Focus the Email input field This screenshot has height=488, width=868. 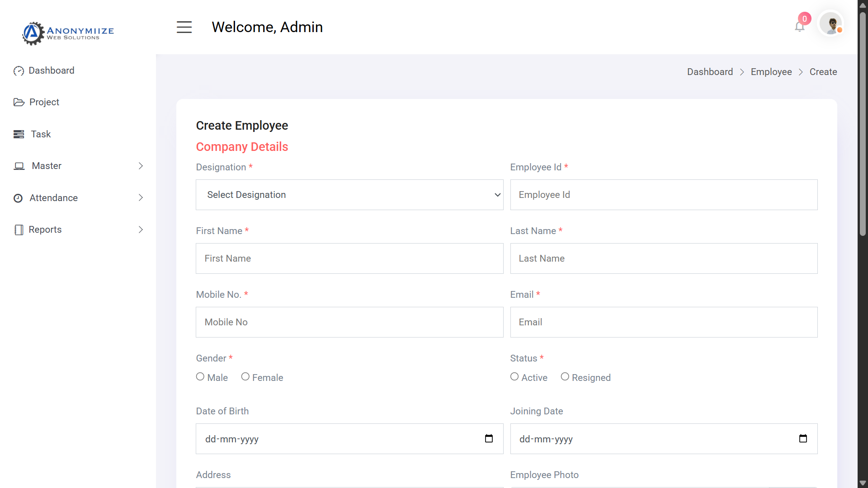click(x=664, y=322)
